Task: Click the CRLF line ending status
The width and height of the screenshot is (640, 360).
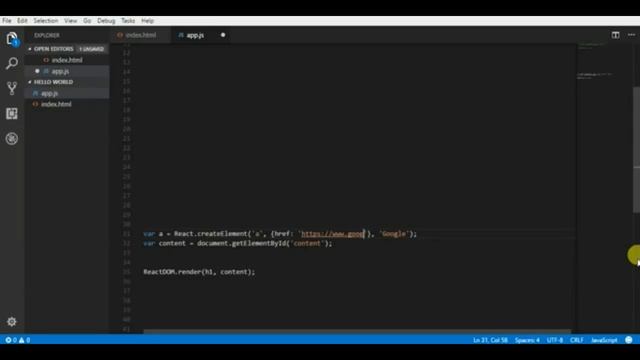Action: [x=577, y=340]
